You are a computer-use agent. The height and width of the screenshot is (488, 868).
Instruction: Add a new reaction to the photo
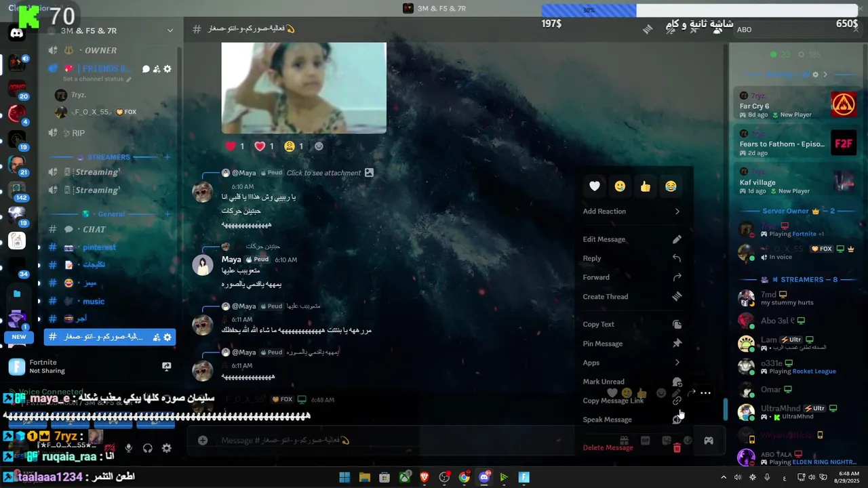point(319,146)
